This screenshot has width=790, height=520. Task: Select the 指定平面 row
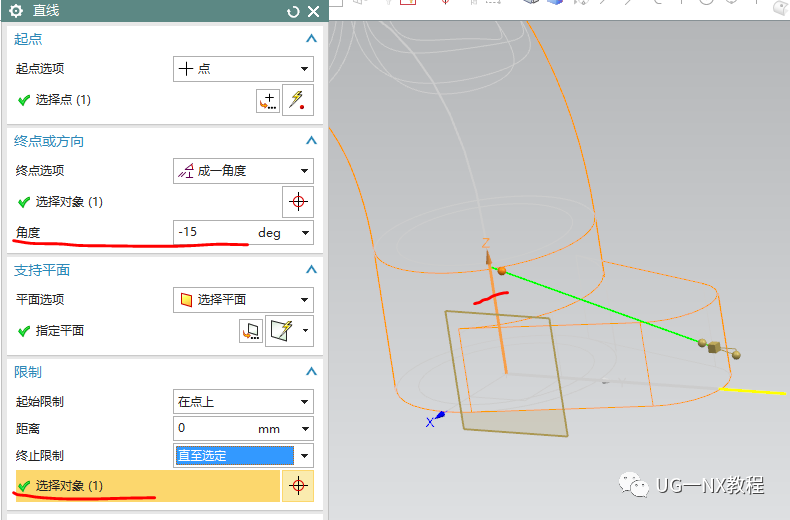coord(51,331)
